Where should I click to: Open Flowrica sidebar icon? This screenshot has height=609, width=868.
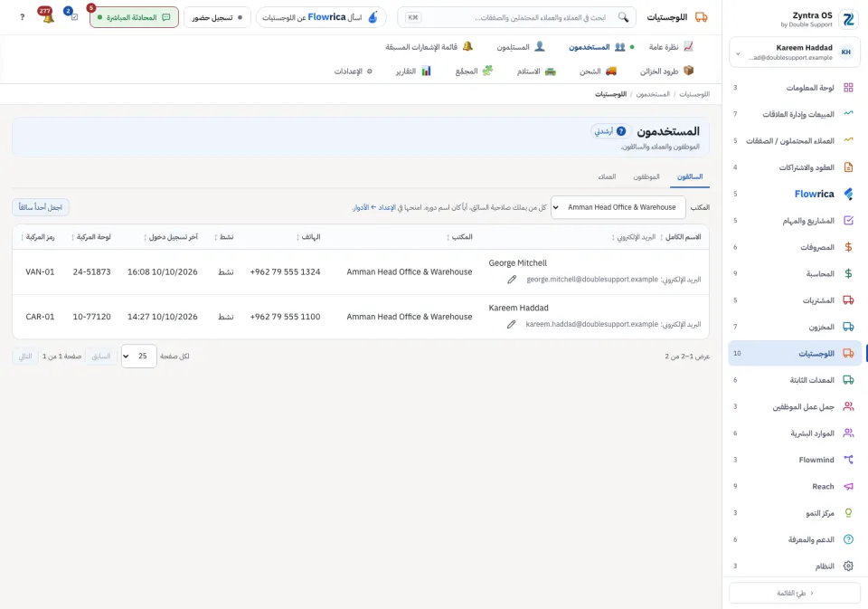pos(848,194)
